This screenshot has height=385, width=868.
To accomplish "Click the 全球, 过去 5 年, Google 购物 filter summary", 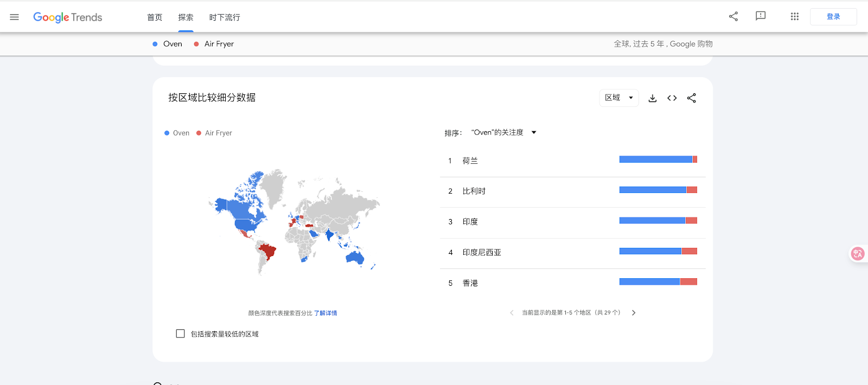I will pyautogui.click(x=663, y=44).
